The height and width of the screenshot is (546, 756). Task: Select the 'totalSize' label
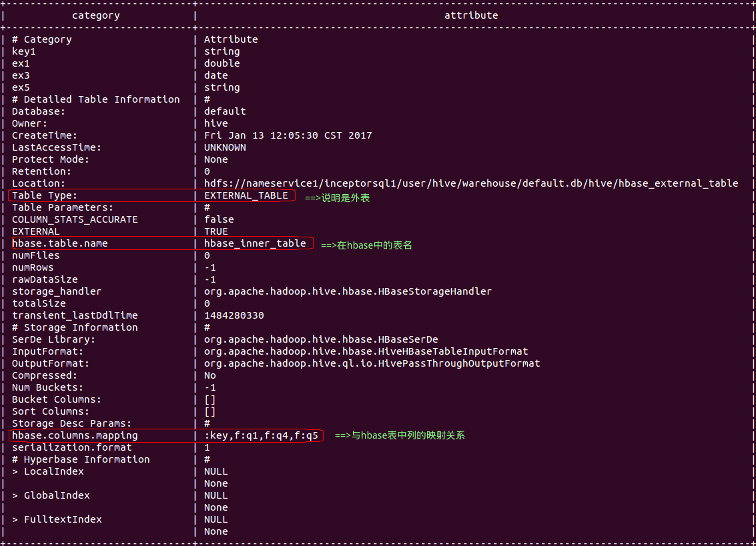pyautogui.click(x=39, y=303)
